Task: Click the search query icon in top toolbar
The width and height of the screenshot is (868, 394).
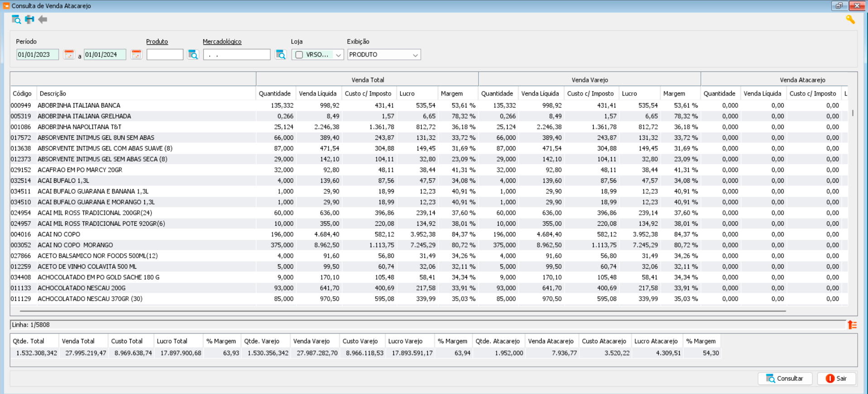Action: pos(16,19)
